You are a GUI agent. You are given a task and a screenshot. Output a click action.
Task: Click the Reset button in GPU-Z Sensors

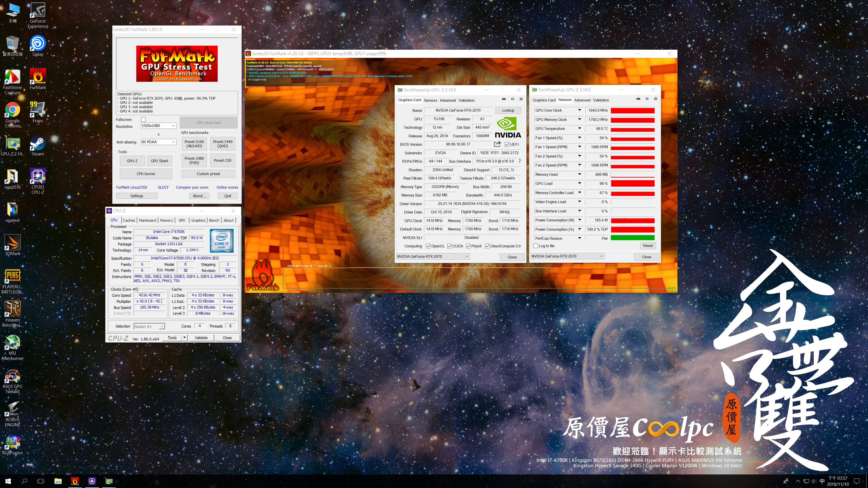(x=648, y=246)
